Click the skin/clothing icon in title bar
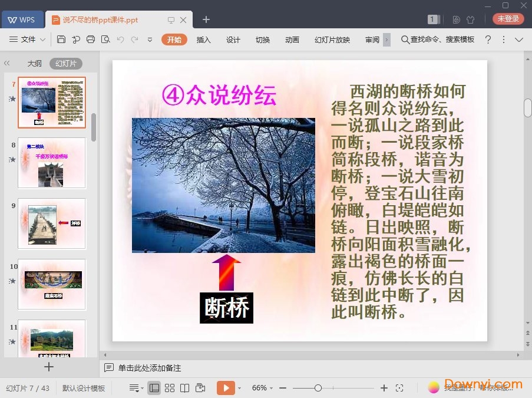The width and height of the screenshot is (532, 398). pyautogui.click(x=470, y=19)
